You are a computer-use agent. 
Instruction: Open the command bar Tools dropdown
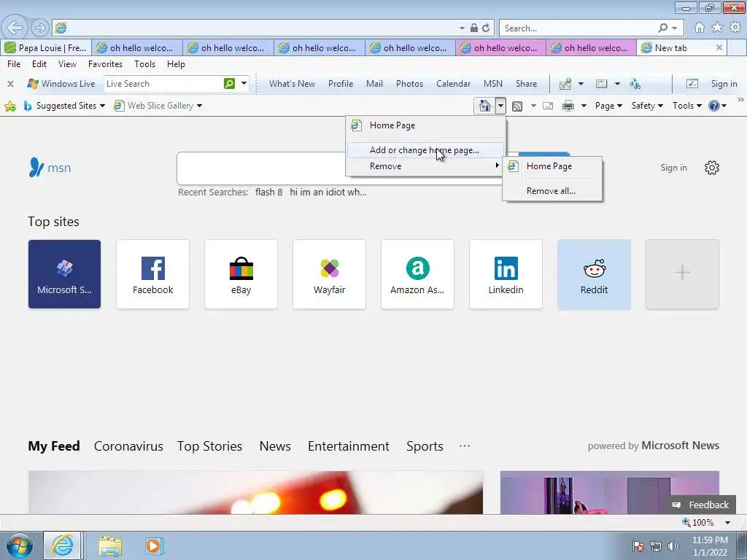point(687,106)
